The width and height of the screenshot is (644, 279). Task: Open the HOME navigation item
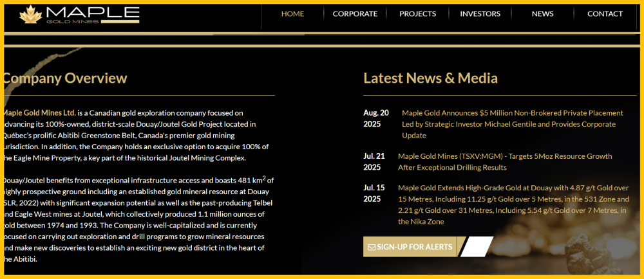(x=292, y=14)
